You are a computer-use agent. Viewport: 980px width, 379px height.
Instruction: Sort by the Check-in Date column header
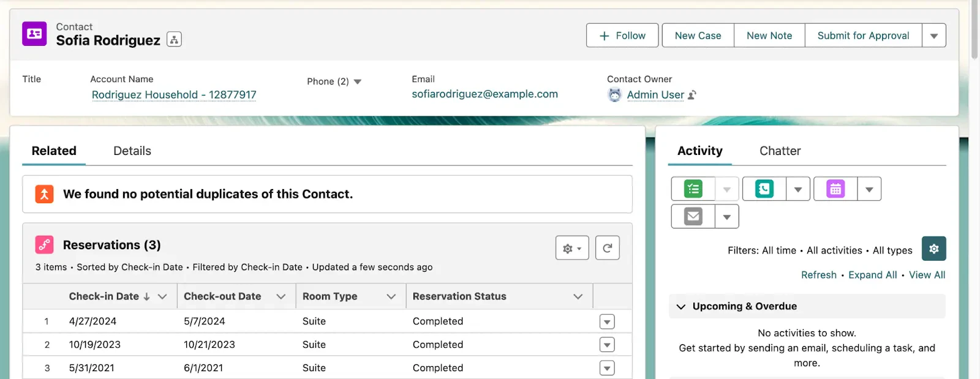(x=104, y=296)
